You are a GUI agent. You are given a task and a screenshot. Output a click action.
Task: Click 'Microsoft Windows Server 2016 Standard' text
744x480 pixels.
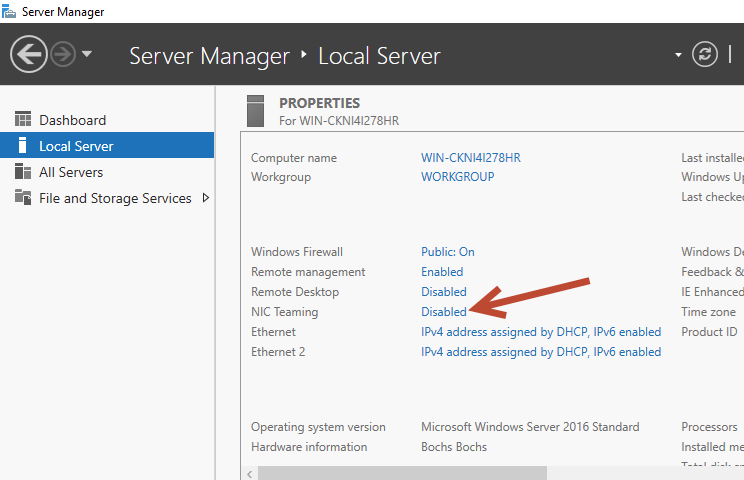tap(530, 427)
